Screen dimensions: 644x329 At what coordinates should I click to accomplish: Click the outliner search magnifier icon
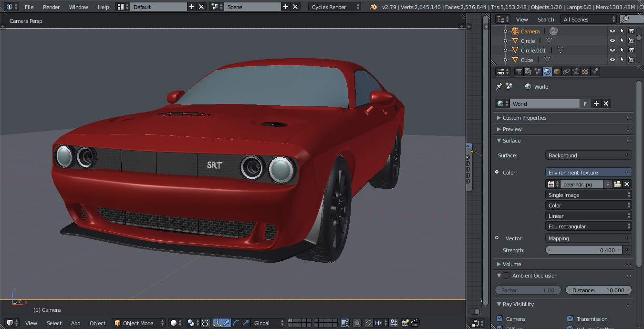(624, 19)
